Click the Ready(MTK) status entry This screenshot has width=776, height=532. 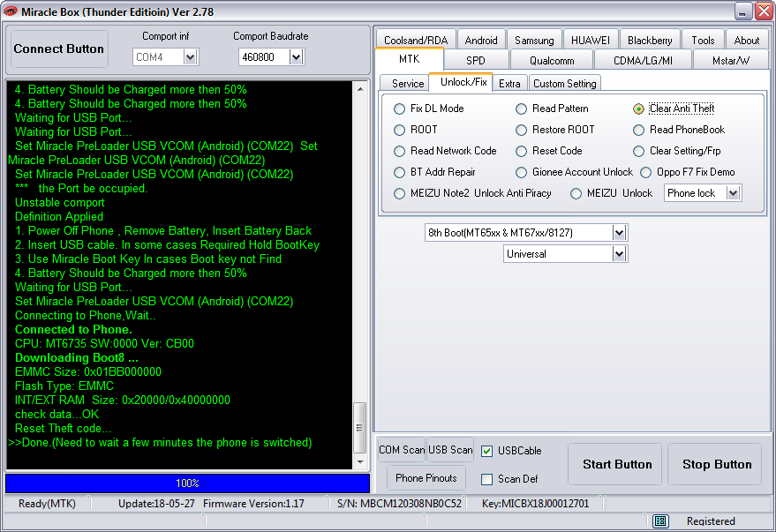47,504
